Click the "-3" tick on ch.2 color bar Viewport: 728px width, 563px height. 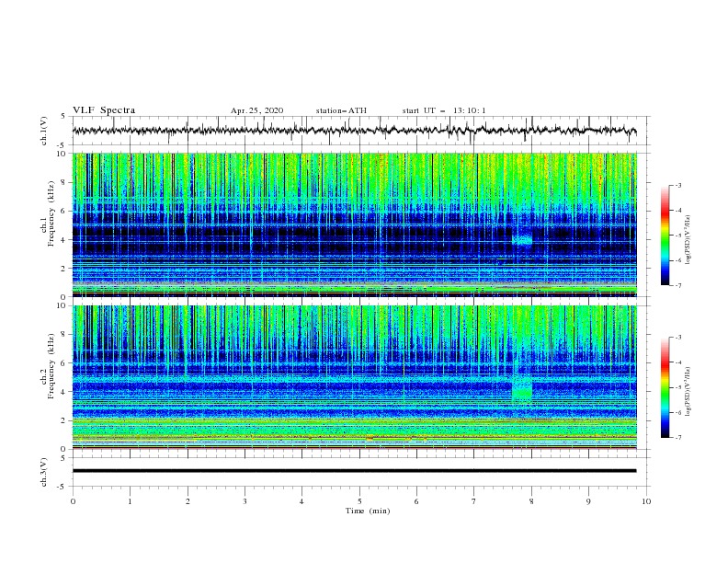click(x=677, y=338)
